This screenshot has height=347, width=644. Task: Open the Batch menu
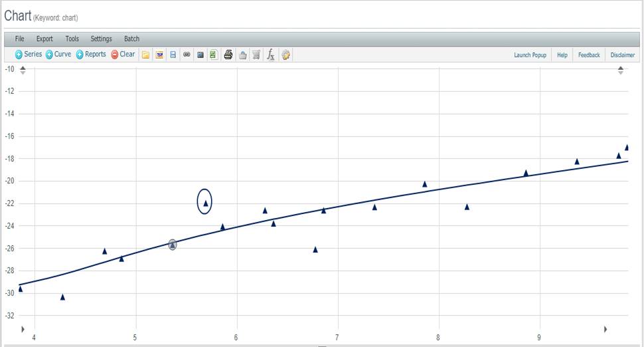pos(131,39)
